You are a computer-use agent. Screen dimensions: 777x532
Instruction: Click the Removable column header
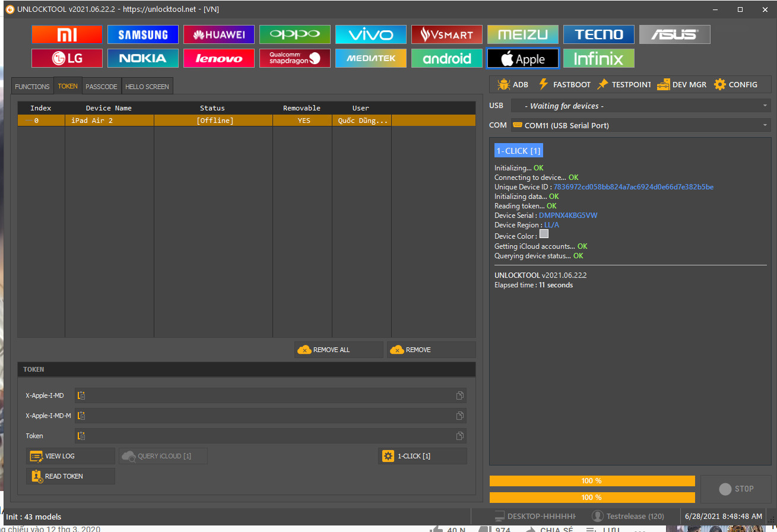302,108
